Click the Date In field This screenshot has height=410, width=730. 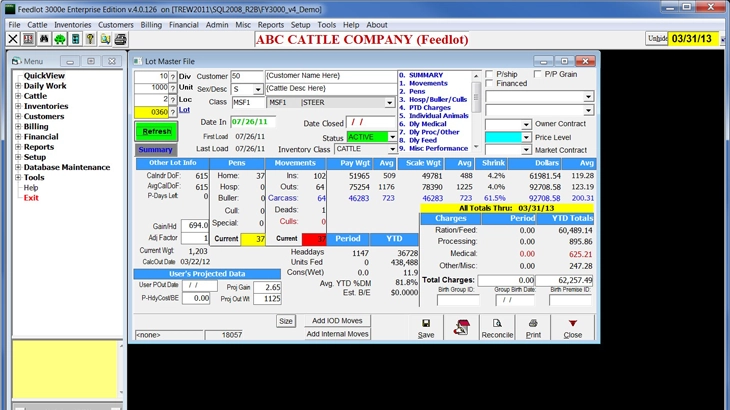253,122
